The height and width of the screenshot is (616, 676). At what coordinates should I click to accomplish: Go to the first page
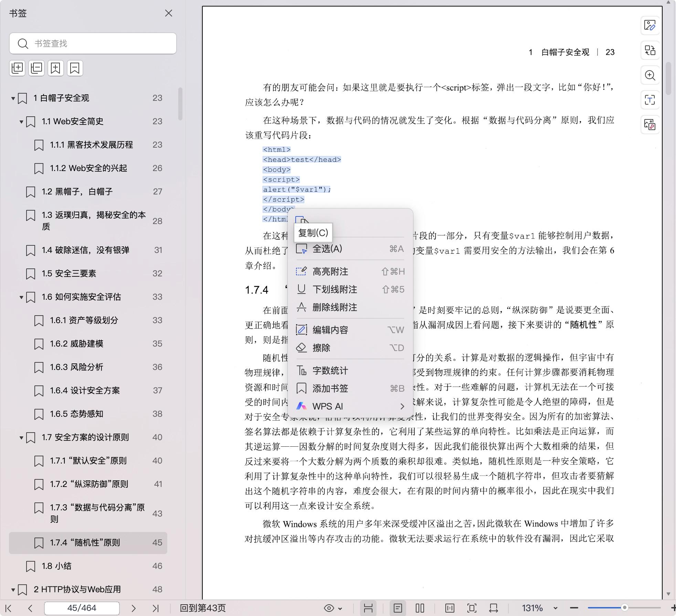click(9, 608)
